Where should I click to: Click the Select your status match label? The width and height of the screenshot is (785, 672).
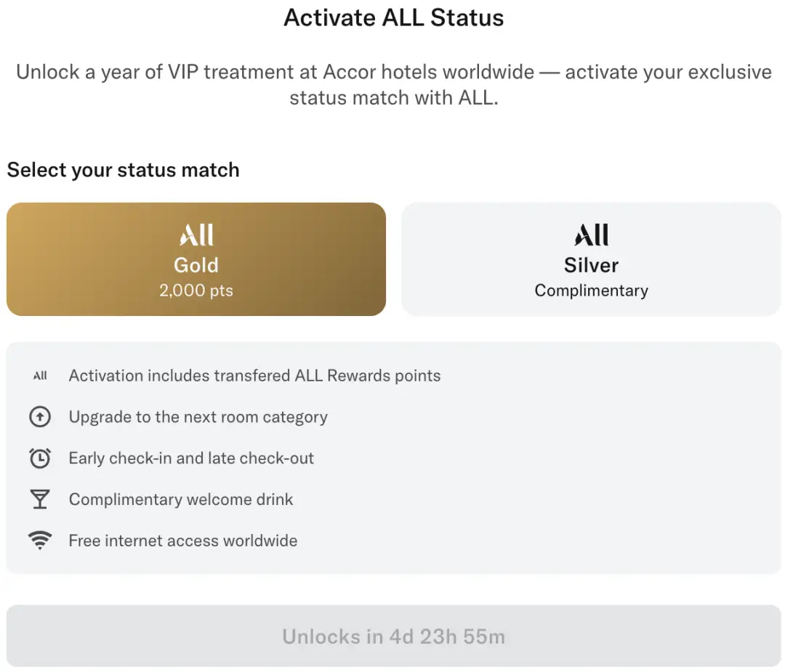123,170
